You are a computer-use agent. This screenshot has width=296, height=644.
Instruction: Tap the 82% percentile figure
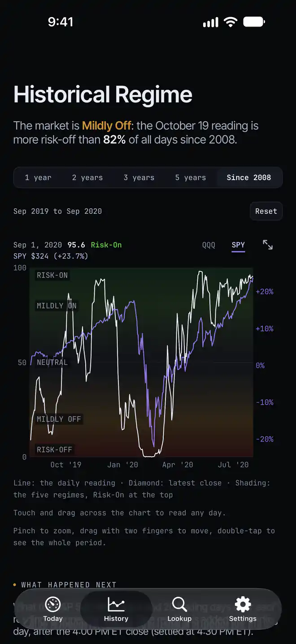click(114, 140)
